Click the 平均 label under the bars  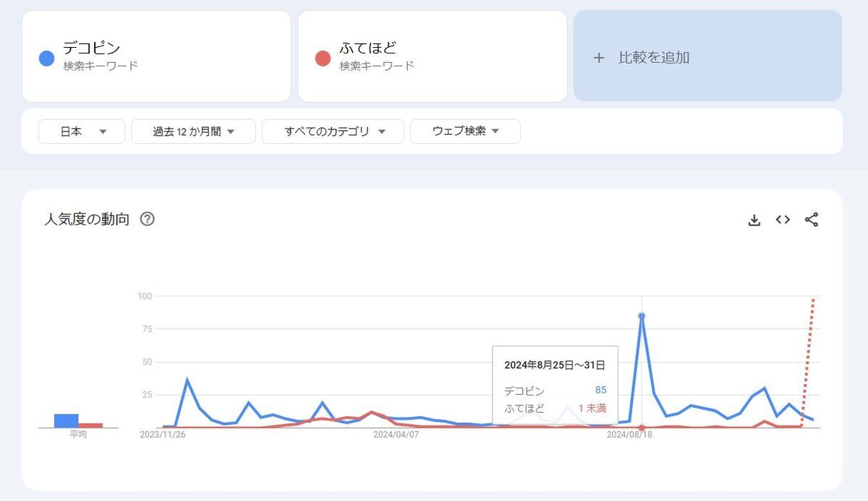point(78,435)
